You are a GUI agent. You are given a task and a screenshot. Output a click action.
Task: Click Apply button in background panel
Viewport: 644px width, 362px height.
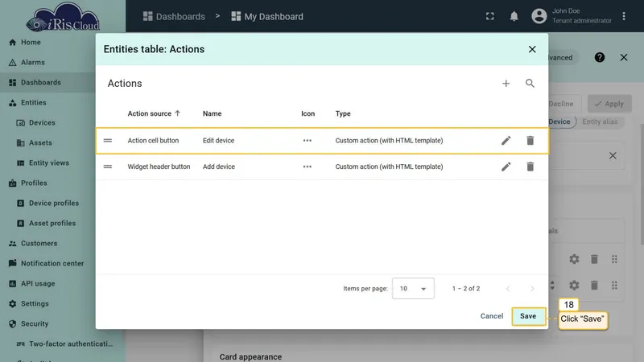[x=609, y=104]
